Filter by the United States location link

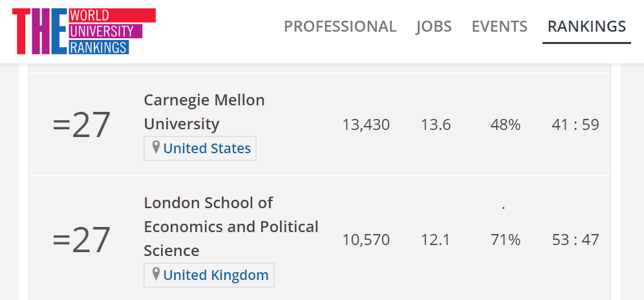click(207, 148)
